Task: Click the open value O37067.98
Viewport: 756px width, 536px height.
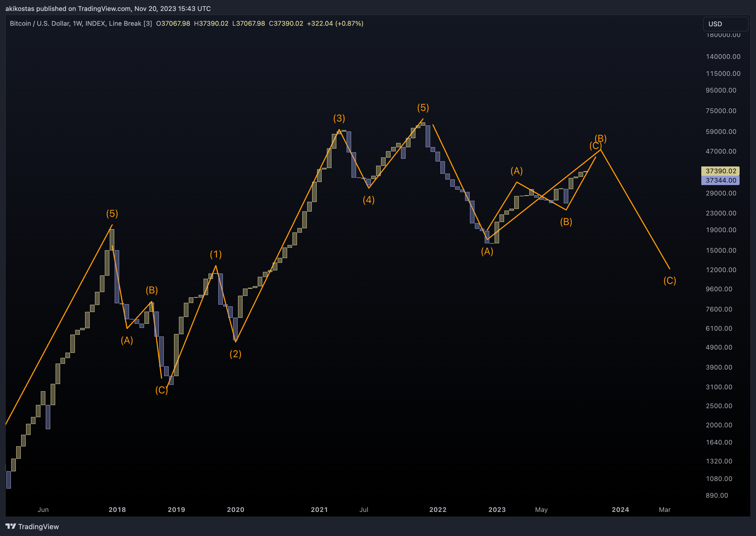Action: point(173,24)
